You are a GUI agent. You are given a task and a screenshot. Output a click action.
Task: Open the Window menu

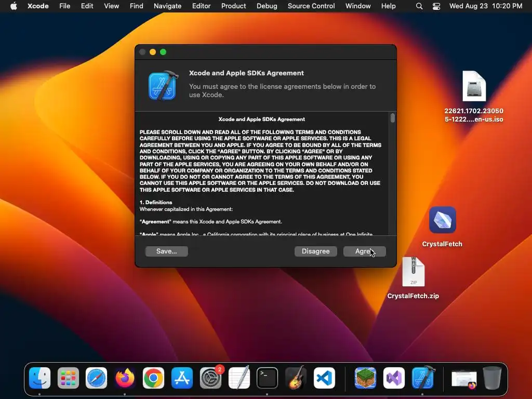(x=358, y=6)
